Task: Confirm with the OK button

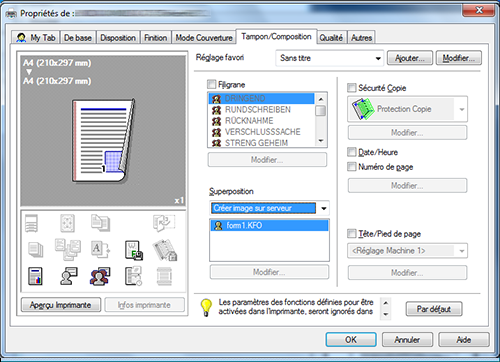Action: point(351,339)
